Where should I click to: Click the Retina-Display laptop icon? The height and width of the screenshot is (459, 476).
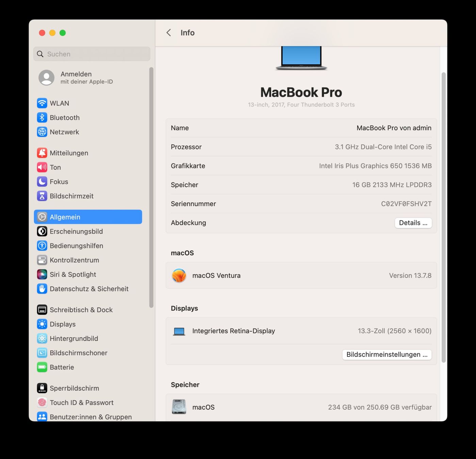pyautogui.click(x=179, y=331)
